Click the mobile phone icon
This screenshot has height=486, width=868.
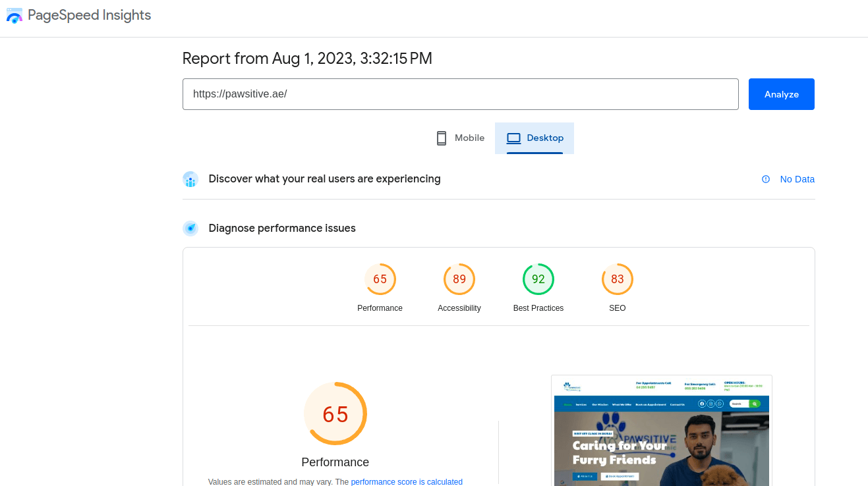(442, 138)
